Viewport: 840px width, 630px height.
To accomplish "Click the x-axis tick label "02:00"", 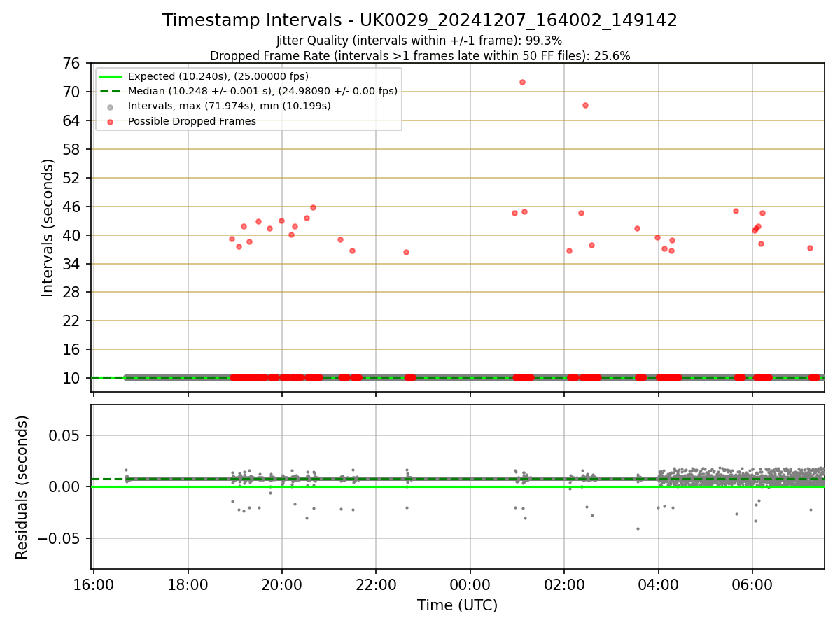I will click(x=564, y=584).
